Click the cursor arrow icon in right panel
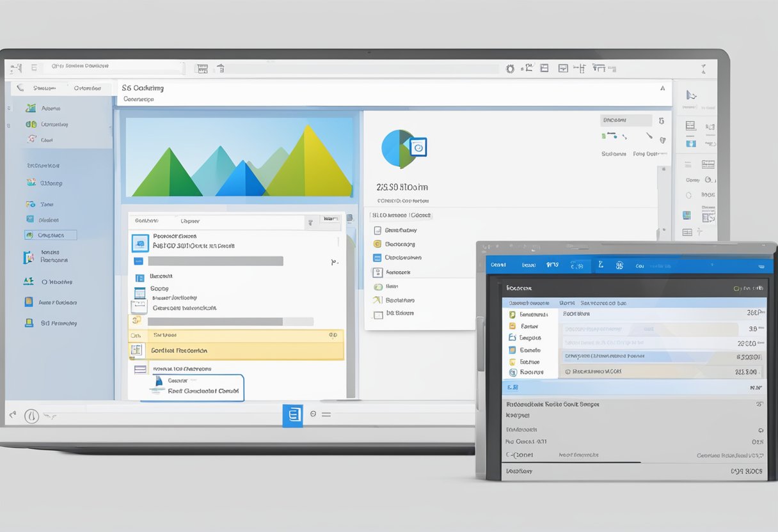 (690, 95)
